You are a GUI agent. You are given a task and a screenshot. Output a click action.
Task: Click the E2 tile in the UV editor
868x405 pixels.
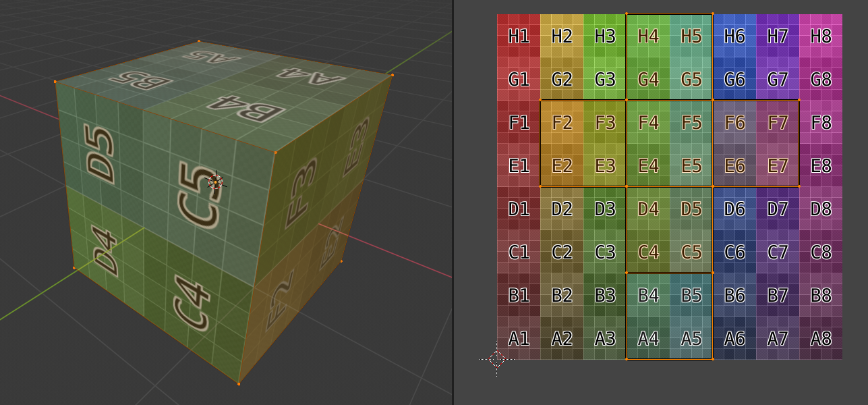tap(562, 165)
